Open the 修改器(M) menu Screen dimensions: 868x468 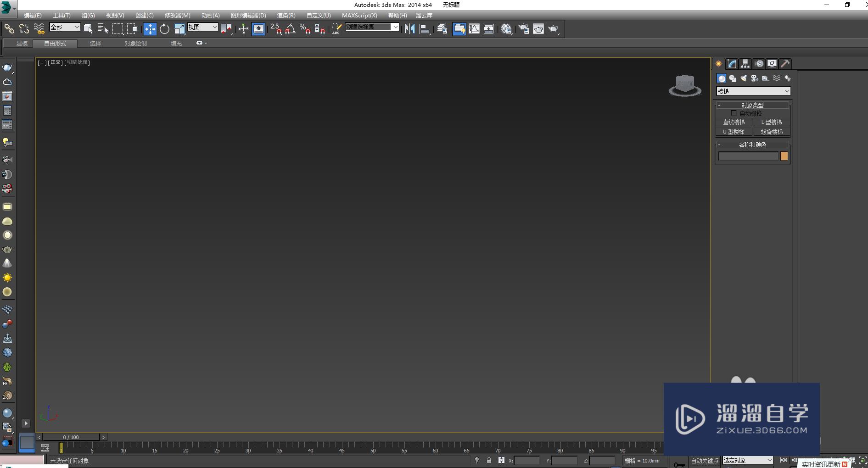[x=178, y=16]
